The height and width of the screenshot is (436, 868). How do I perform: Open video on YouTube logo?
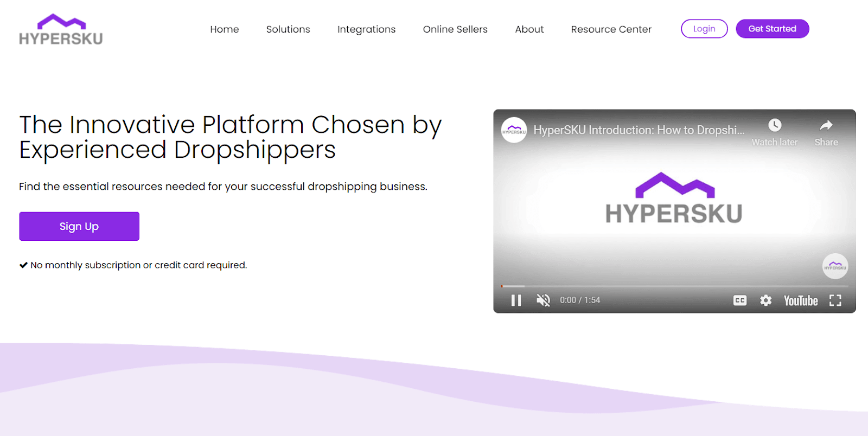(x=801, y=300)
